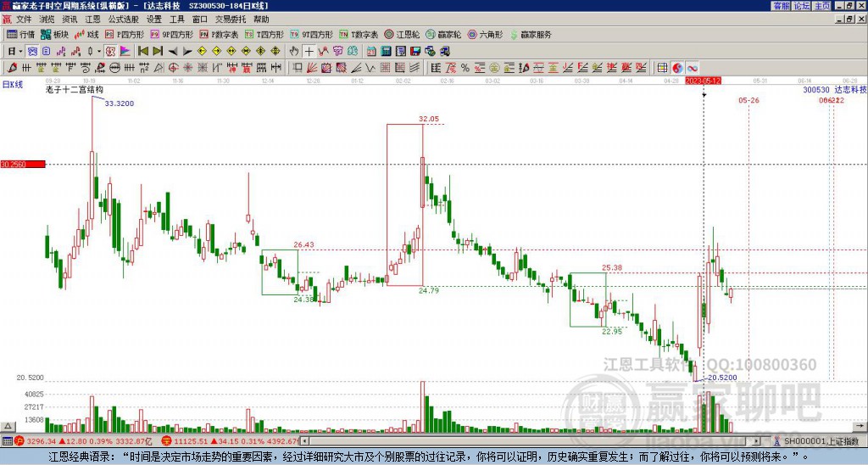The height and width of the screenshot is (465, 868).
Task: Toggle the yin-yang taiji icon
Action: tap(677, 68)
